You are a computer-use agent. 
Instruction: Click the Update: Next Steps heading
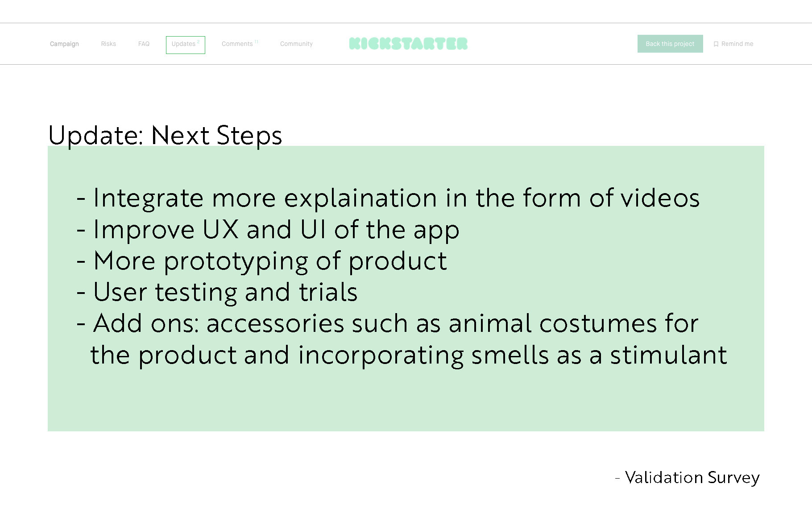(165, 135)
